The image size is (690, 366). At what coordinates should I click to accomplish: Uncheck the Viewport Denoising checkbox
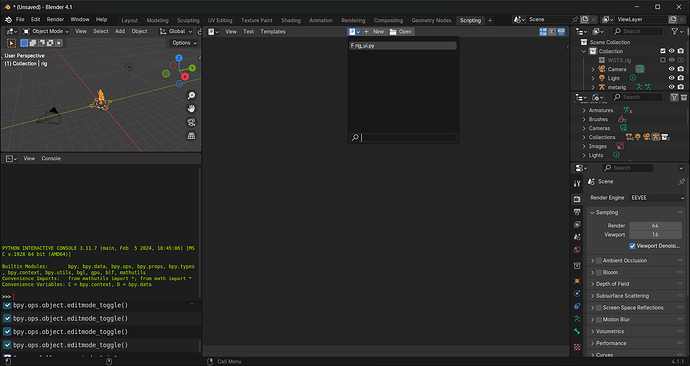632,246
